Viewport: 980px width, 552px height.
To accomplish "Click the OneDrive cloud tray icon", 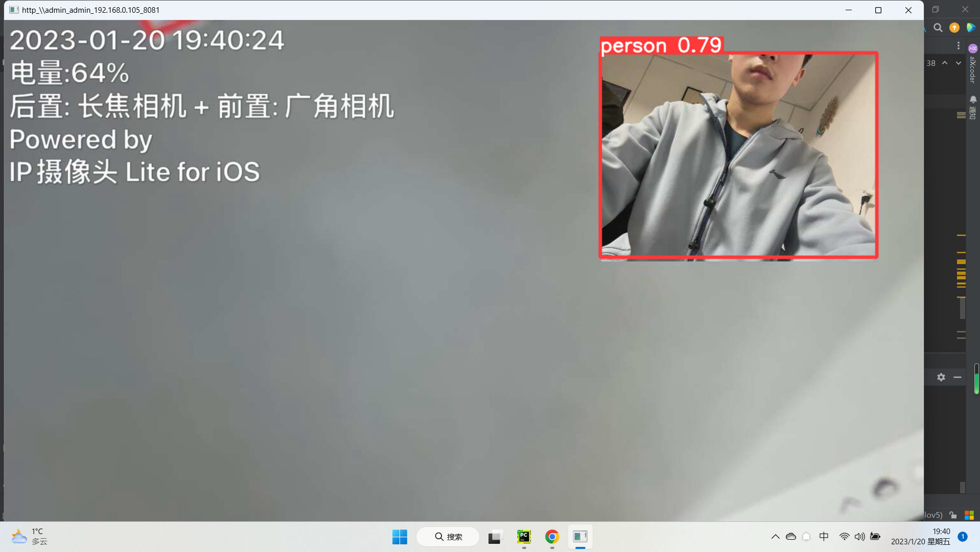I will (x=791, y=537).
